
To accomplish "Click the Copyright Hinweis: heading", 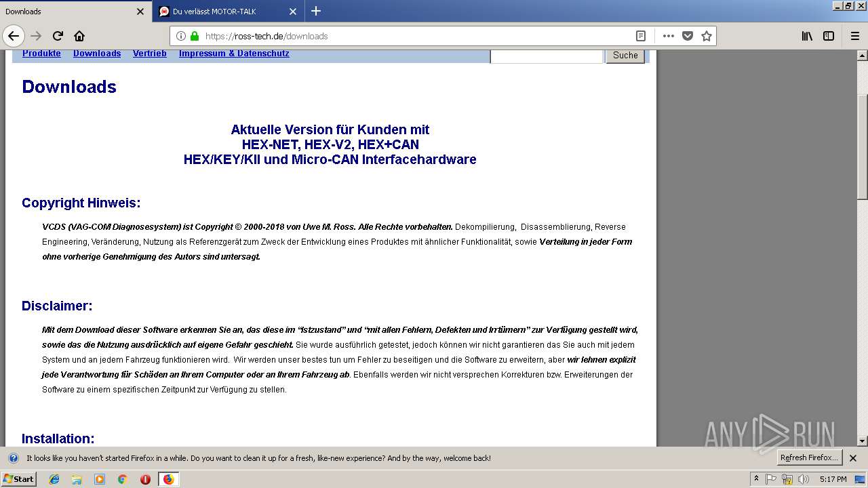I will (x=81, y=203).
